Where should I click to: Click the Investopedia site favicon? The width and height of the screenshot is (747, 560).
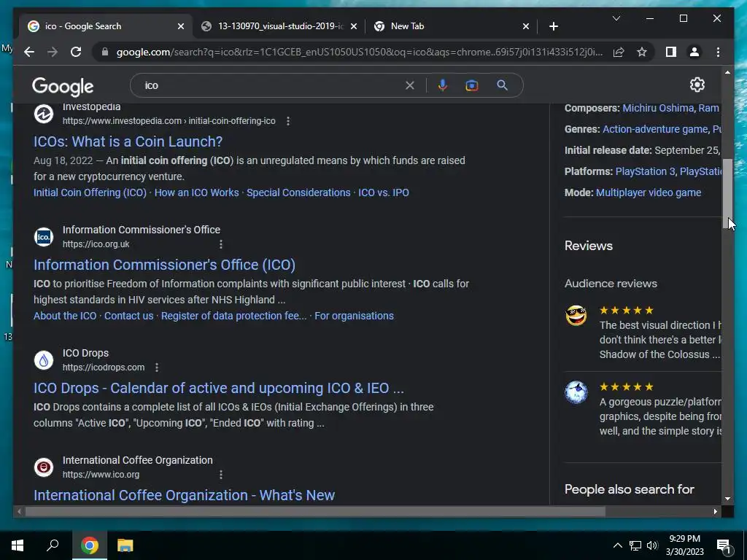click(x=43, y=114)
